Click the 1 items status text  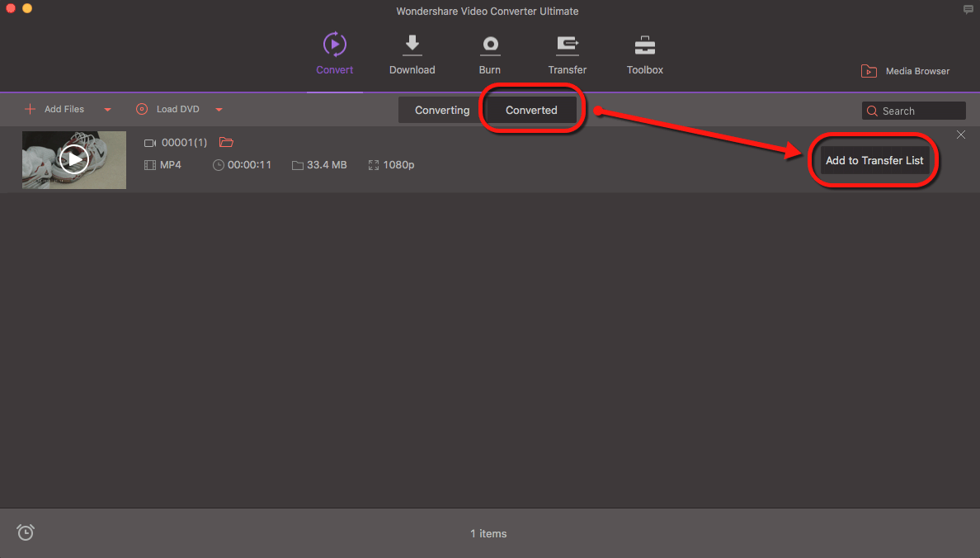click(488, 533)
